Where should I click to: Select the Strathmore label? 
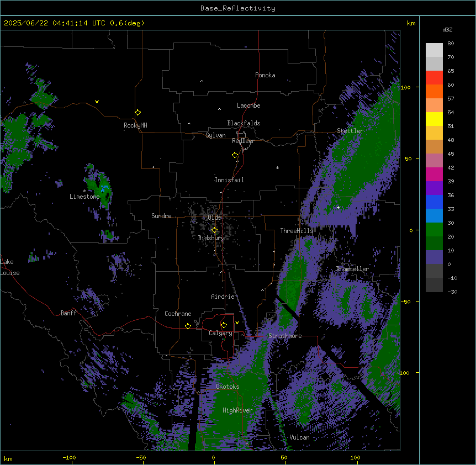click(x=285, y=336)
